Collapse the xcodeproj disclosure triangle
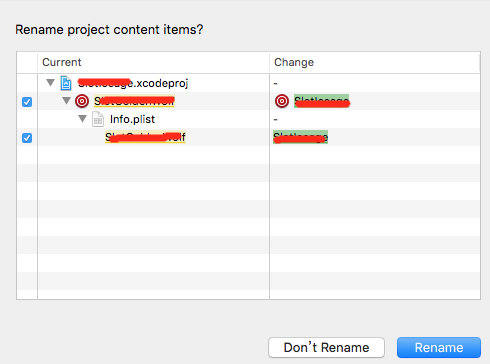490x364 pixels. [x=50, y=82]
